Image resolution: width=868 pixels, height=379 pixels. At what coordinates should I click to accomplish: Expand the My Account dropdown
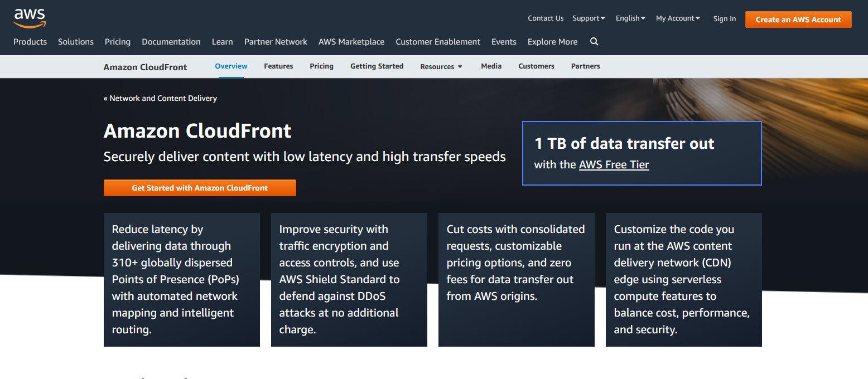click(678, 18)
